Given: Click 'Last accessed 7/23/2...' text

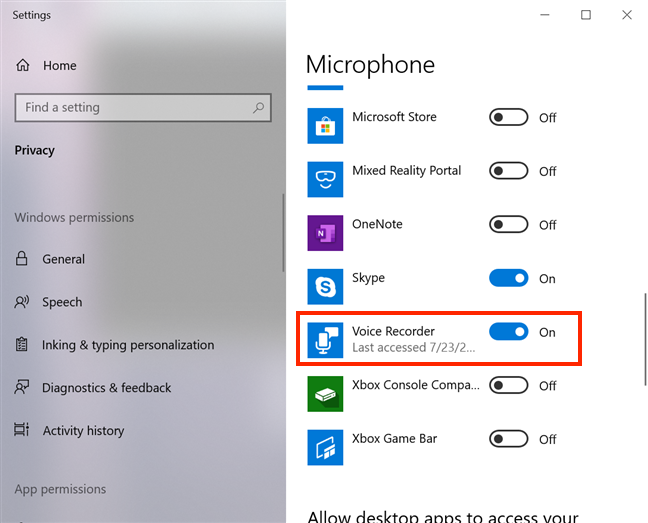Looking at the screenshot, I should pos(414,347).
